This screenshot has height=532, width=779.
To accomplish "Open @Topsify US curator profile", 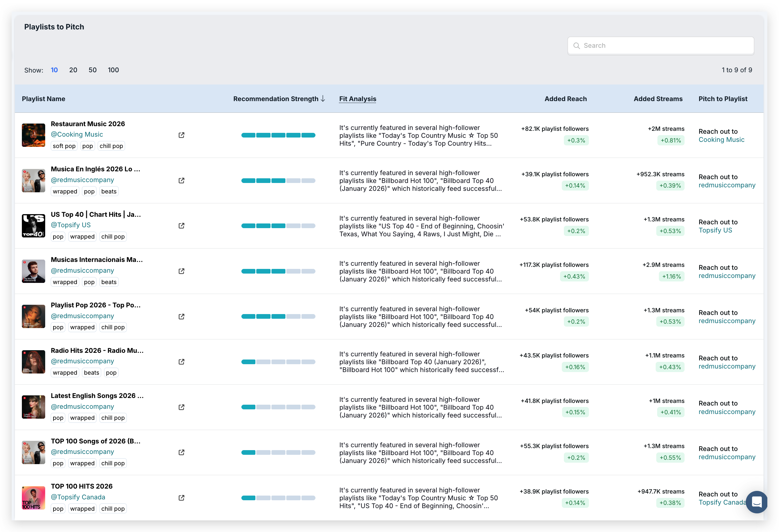I will (70, 225).
